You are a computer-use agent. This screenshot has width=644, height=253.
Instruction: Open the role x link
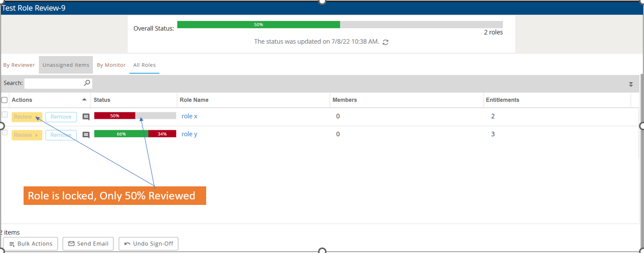[189, 116]
